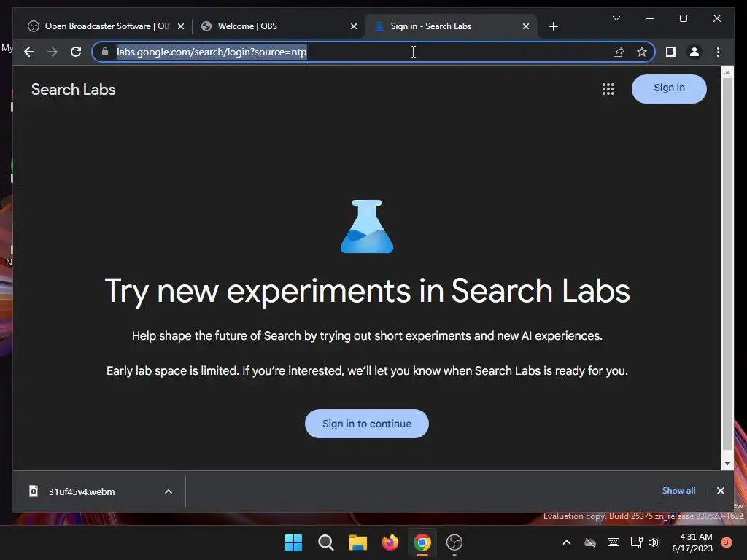The width and height of the screenshot is (747, 560).
Task: Show all downloads
Action: [678, 491]
